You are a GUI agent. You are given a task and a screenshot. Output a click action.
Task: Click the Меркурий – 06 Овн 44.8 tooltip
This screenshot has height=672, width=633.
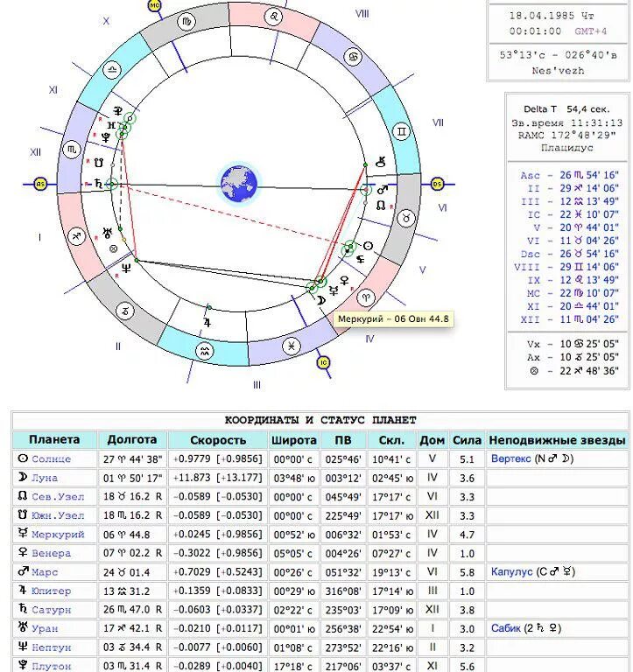393,318
